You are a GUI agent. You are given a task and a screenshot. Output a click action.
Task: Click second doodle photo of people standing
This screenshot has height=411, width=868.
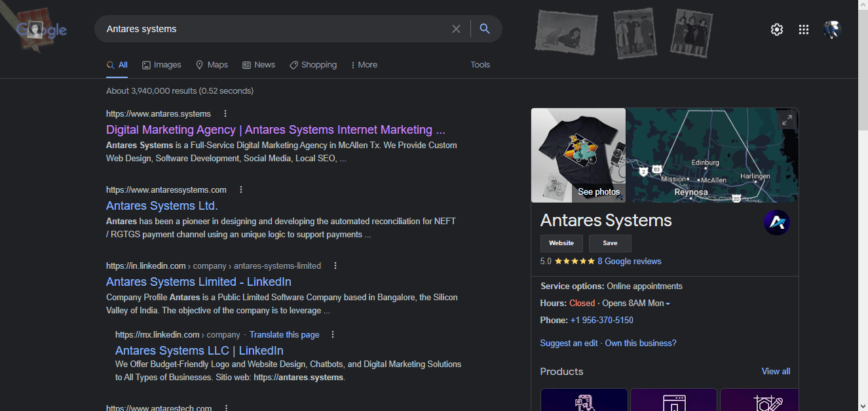pos(635,32)
